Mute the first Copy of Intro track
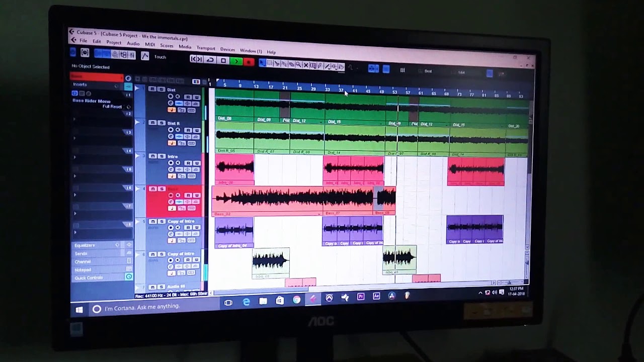Viewport: 644px width, 362px height. pyautogui.click(x=152, y=221)
